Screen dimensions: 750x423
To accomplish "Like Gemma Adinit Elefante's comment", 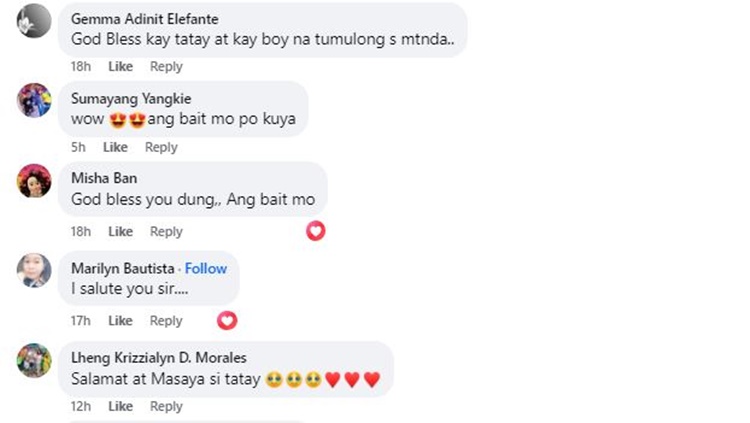I will [x=121, y=67].
